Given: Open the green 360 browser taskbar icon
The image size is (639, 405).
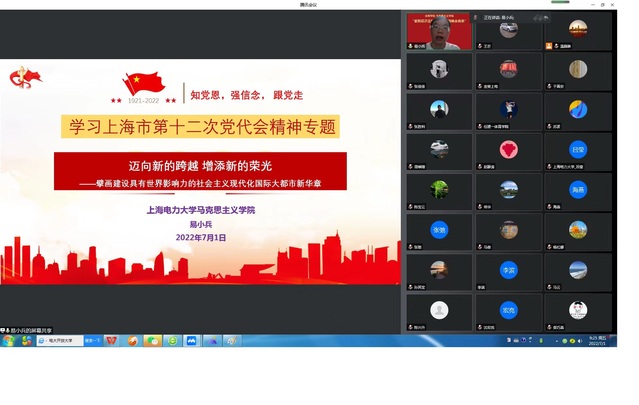Looking at the screenshot, I should pyautogui.click(x=172, y=341).
